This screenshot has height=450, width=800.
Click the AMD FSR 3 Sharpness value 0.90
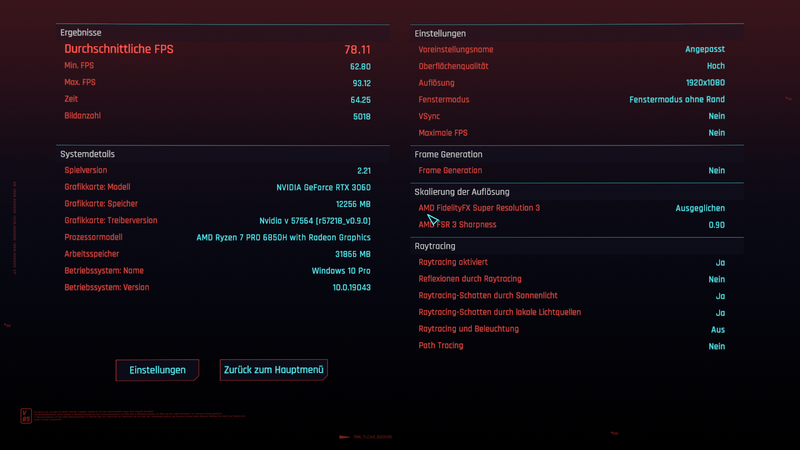(716, 225)
